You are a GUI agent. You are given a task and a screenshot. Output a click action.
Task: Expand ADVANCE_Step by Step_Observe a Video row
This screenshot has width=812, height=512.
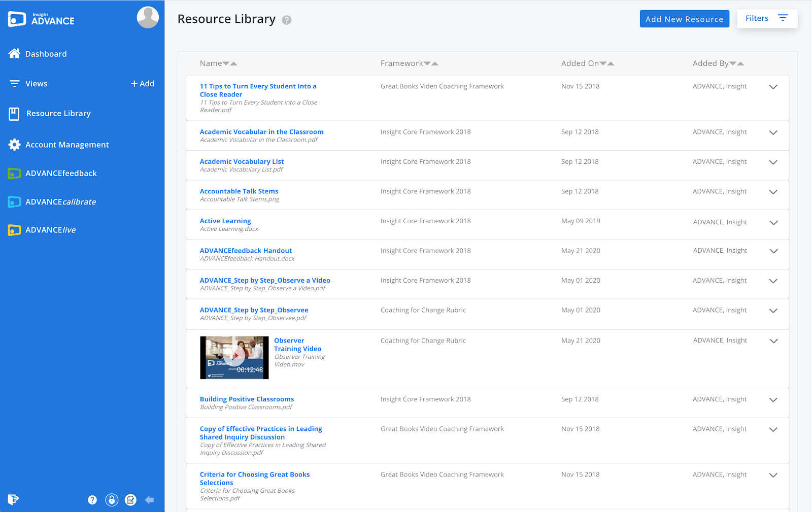(x=773, y=281)
